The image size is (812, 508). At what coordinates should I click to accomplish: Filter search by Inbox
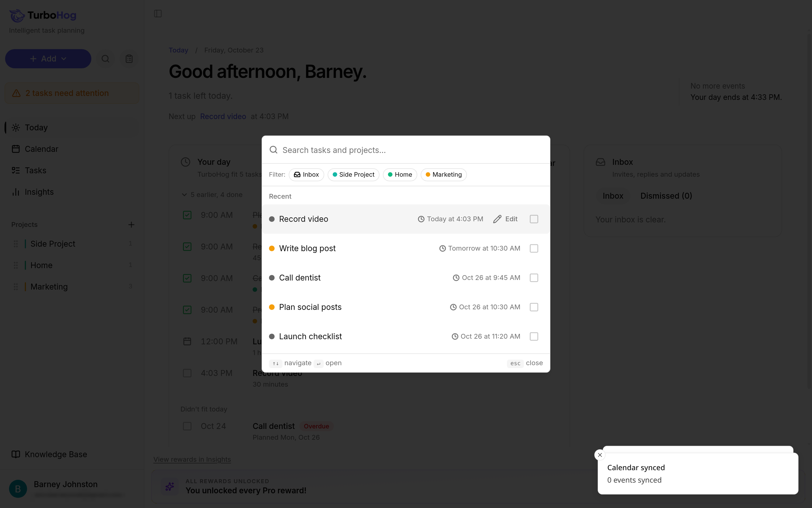[x=306, y=174]
